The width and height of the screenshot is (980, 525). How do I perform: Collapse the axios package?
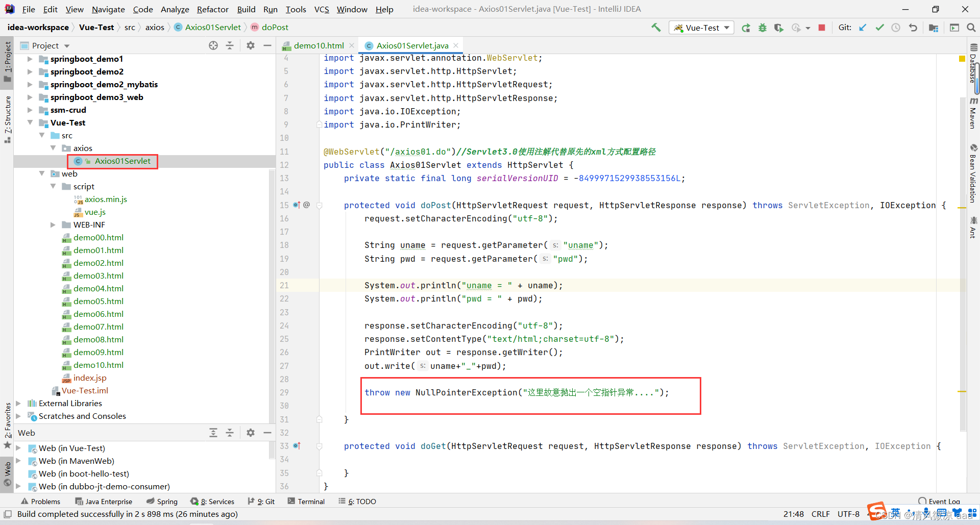pyautogui.click(x=53, y=148)
